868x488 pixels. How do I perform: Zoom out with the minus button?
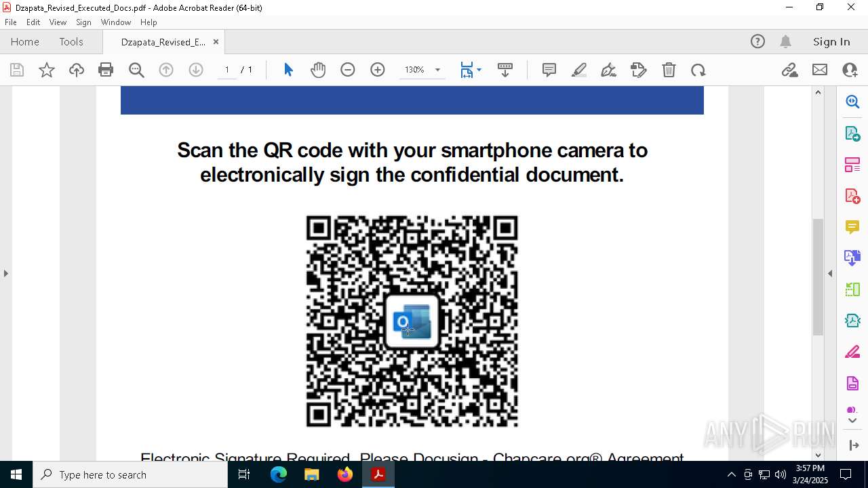pyautogui.click(x=348, y=70)
